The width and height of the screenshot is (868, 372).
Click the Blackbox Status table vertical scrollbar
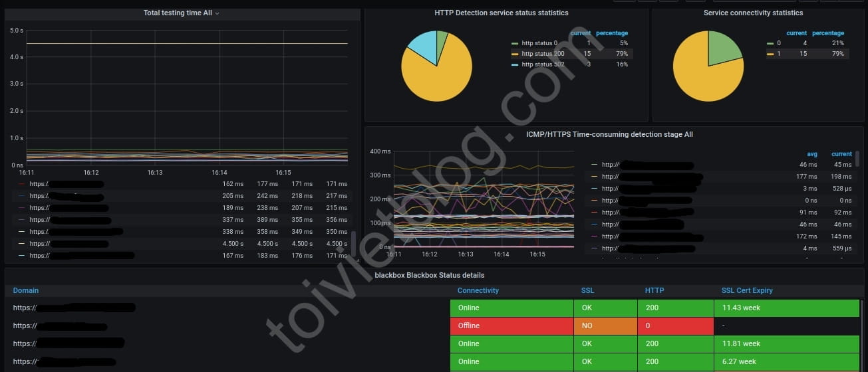click(862, 335)
